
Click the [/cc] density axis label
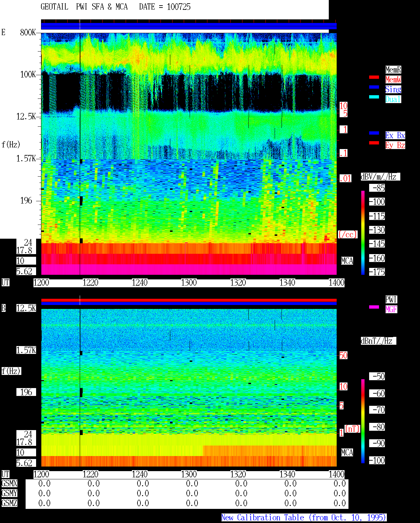[x=348, y=235]
